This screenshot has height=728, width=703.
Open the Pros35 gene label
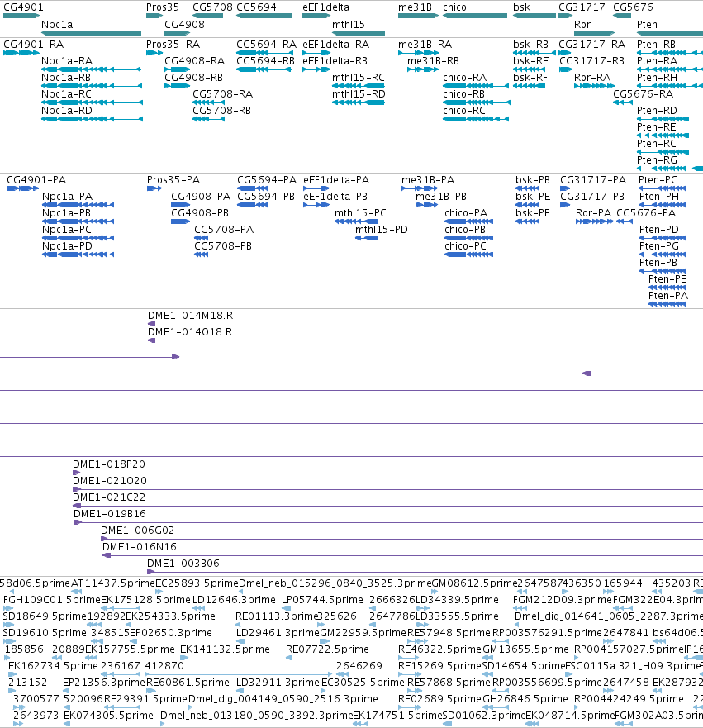163,7
